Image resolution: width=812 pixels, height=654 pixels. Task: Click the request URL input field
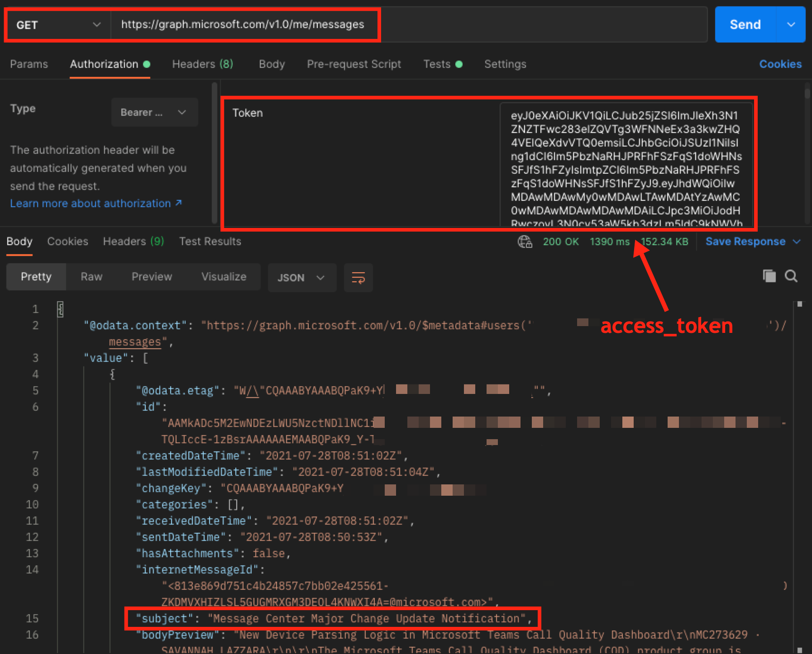407,24
